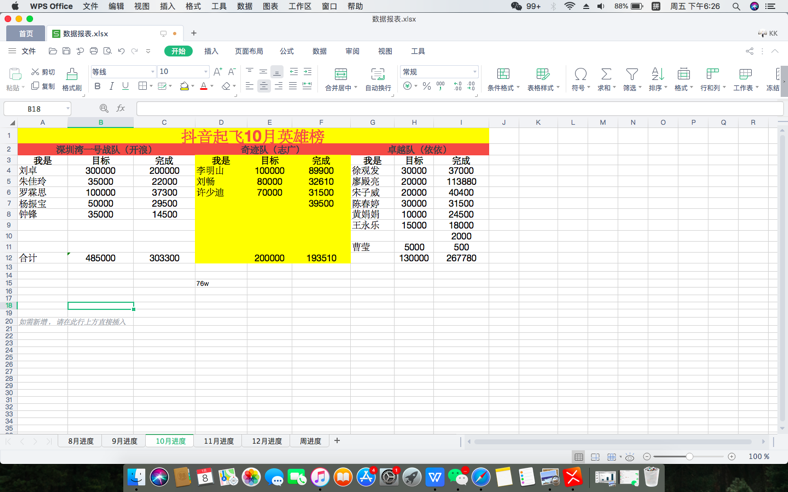Toggle Italic formatting button
788x492 pixels.
[x=112, y=86]
